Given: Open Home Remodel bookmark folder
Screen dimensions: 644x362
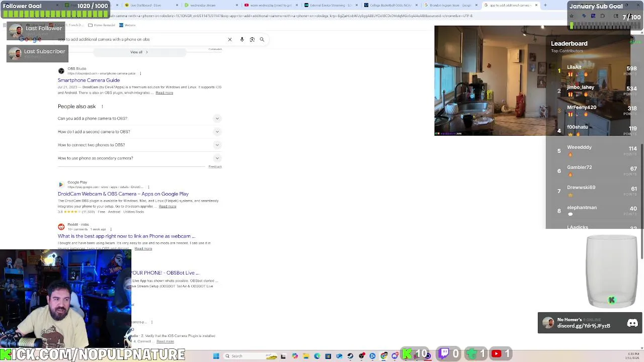Looking at the screenshot, I should click(x=102, y=25).
